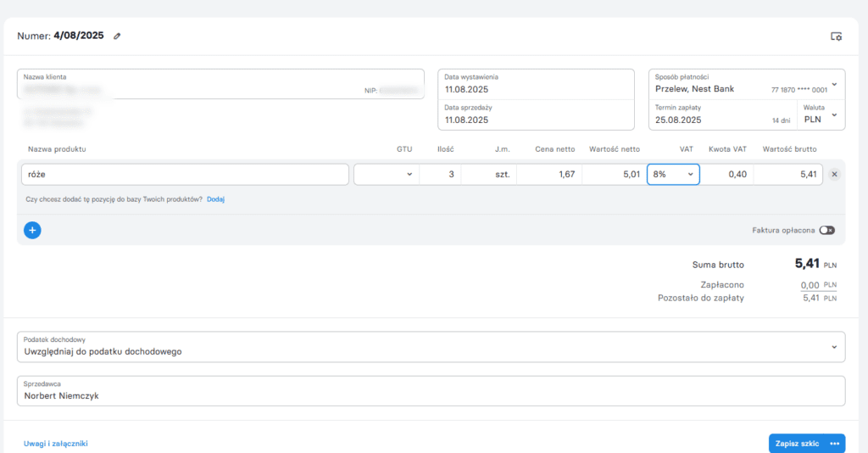Click the Zapisz szkic button
This screenshot has width=868, height=453.
[797, 444]
